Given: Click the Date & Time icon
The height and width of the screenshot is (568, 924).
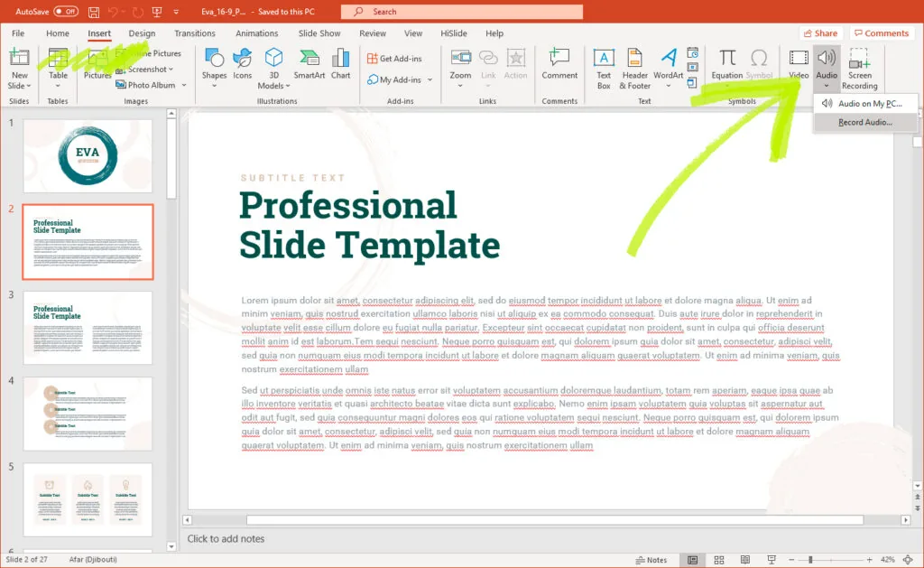Looking at the screenshot, I should tap(693, 53).
